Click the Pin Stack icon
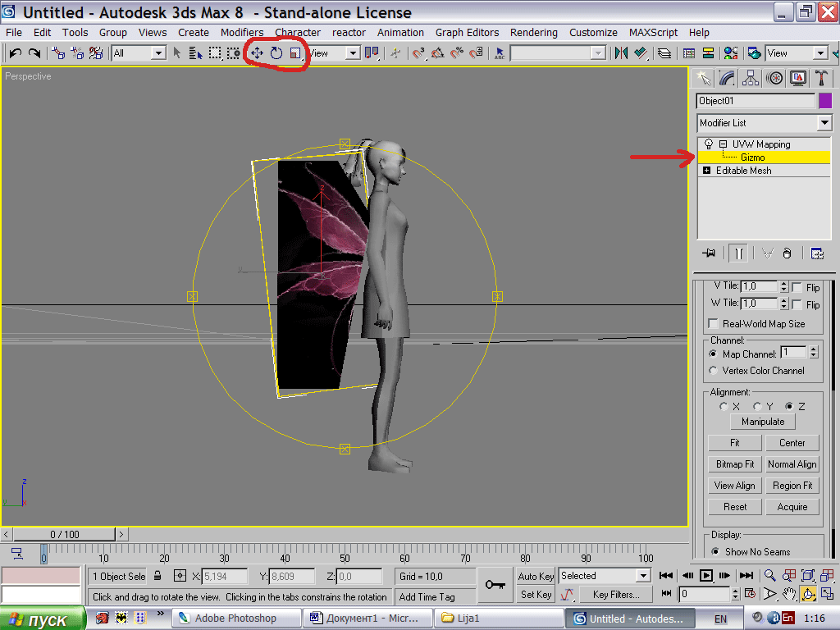 coord(710,253)
